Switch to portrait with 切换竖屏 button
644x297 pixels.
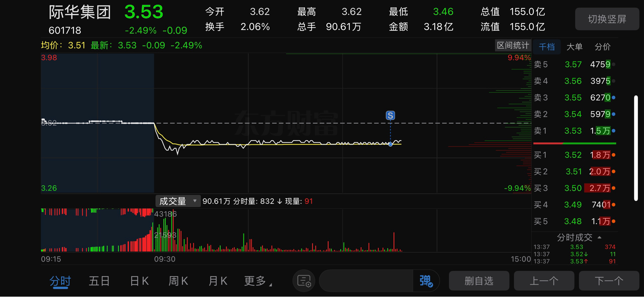[x=607, y=19]
